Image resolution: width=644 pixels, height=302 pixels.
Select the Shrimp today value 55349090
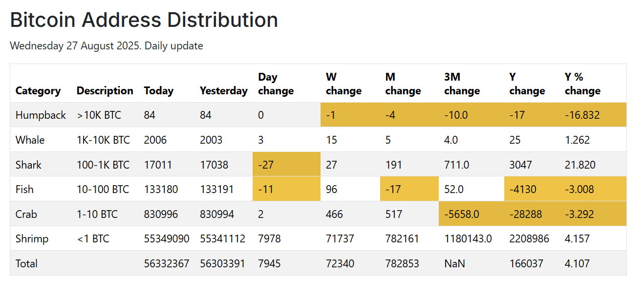click(x=166, y=239)
